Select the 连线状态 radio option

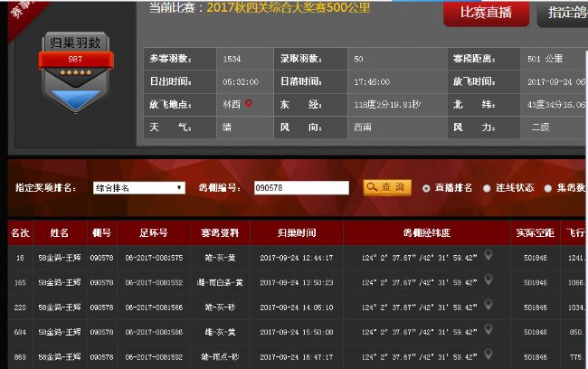coord(487,188)
